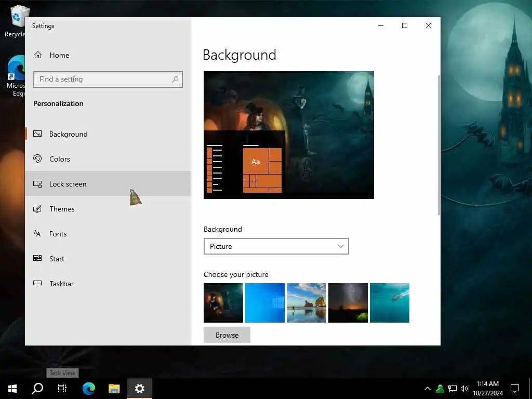Click the Background picture icon in sidebar
Viewport: 532px width, 399px height.
point(37,134)
